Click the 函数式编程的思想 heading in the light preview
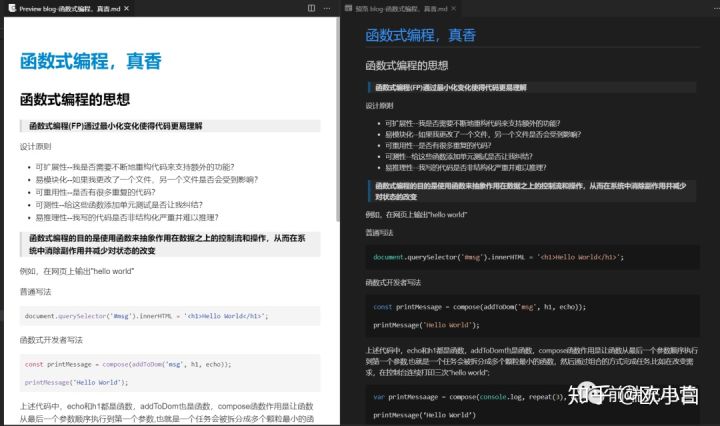Screen dimensions: 720x426 (x=75, y=99)
